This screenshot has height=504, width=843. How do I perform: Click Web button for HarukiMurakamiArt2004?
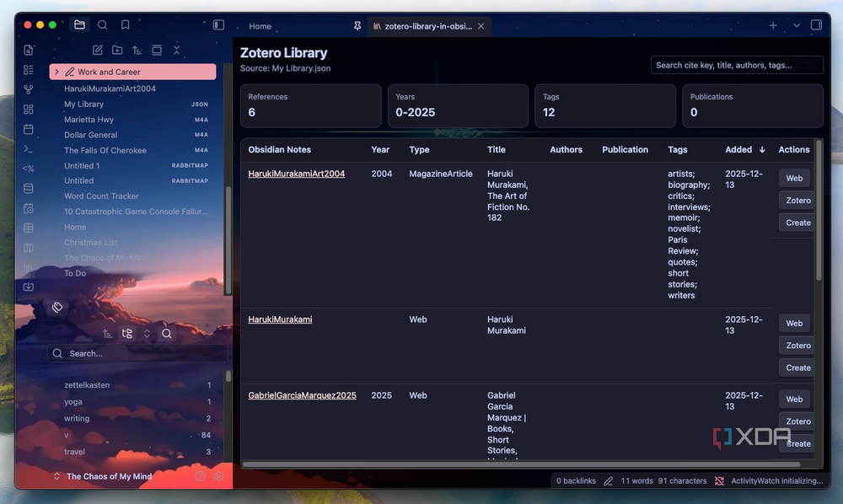click(794, 178)
